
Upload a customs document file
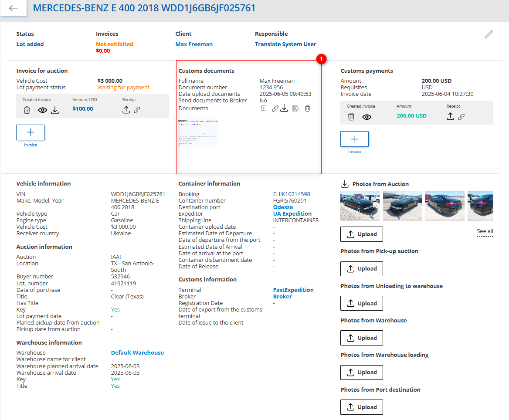pos(264,108)
